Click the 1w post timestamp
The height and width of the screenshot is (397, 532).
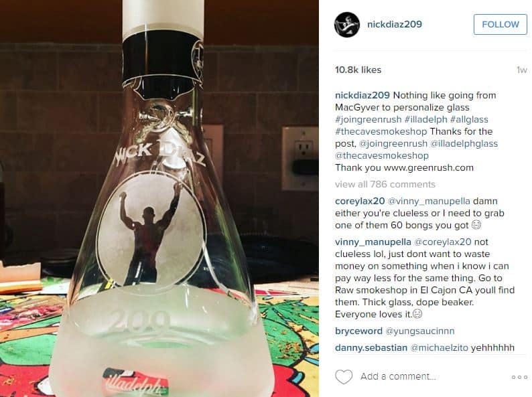521,70
